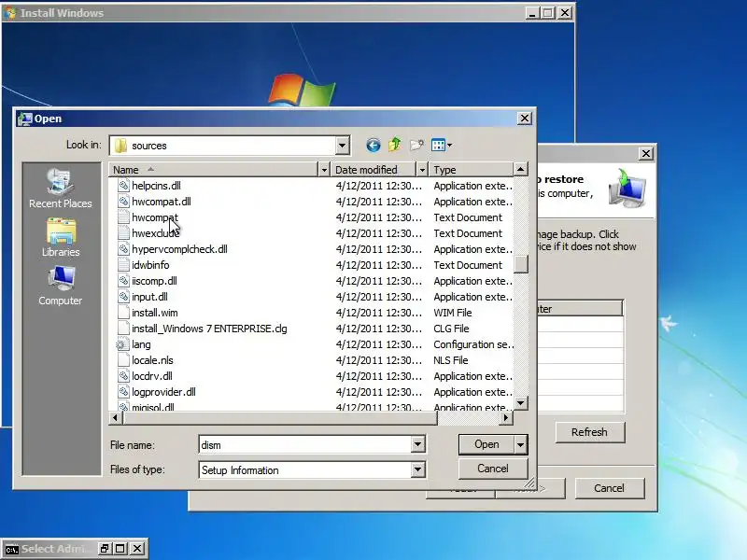Select iiscomp.dll file icon
The height and width of the screenshot is (560, 747).
click(x=123, y=281)
